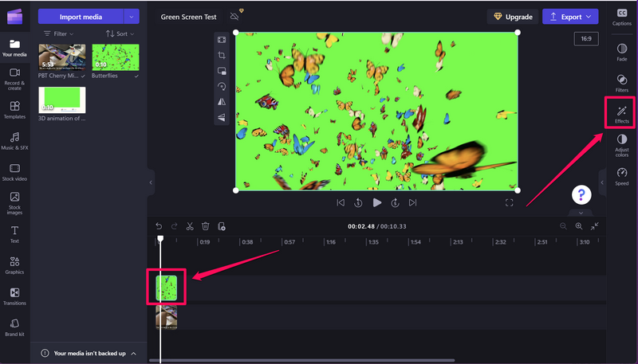The width and height of the screenshot is (638, 364).
Task: Toggle fullscreen preview mode
Action: 509,203
